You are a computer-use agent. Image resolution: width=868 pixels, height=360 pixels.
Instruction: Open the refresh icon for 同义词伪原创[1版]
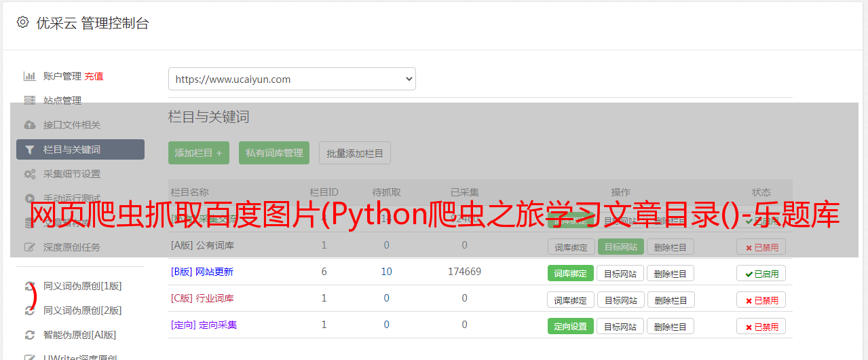[x=30, y=286]
